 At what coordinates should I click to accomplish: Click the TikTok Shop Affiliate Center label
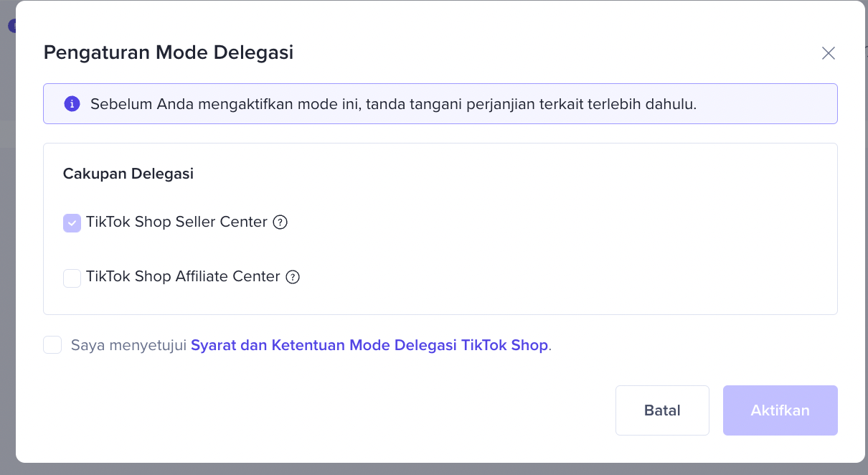click(x=183, y=277)
